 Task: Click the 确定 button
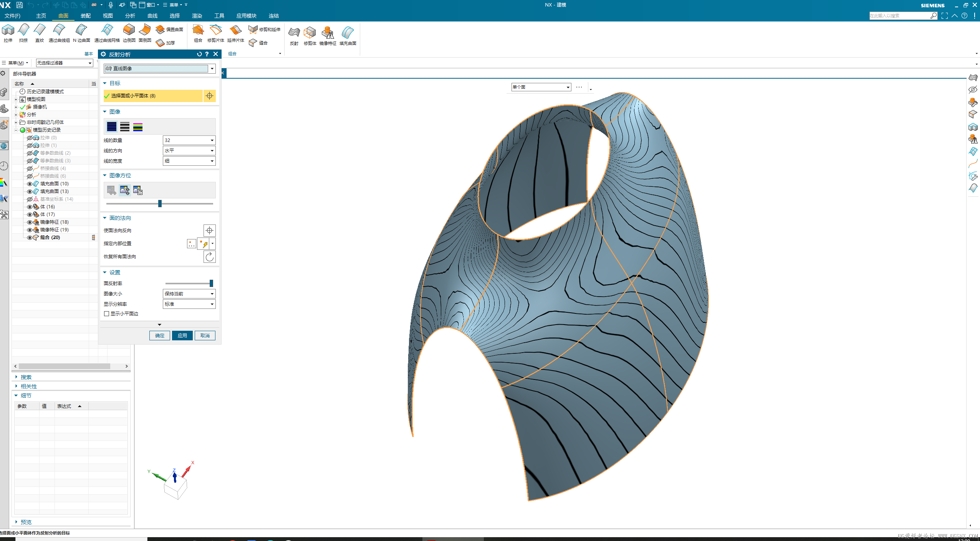tap(160, 335)
